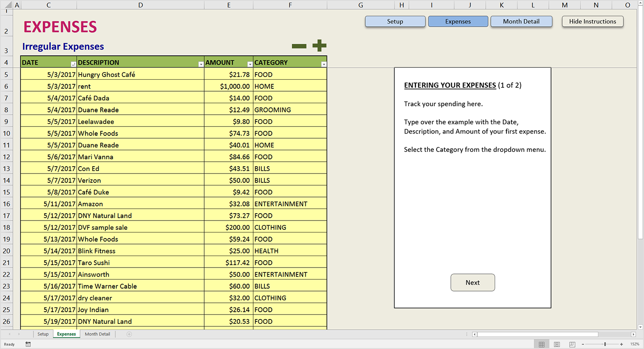644x349 pixels.
Task: Select the Whole Foods $74.73 amount cell
Action: coord(229,134)
